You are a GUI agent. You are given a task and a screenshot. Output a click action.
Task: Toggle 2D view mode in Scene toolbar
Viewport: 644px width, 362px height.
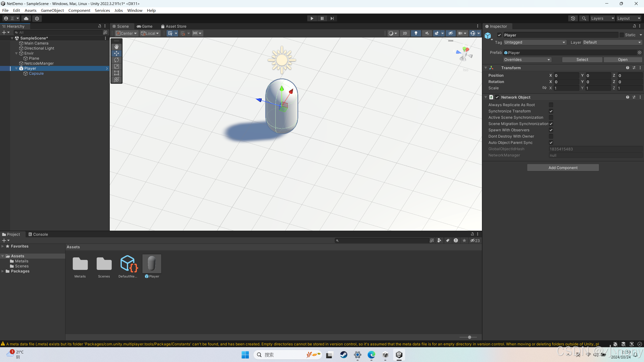click(x=405, y=33)
